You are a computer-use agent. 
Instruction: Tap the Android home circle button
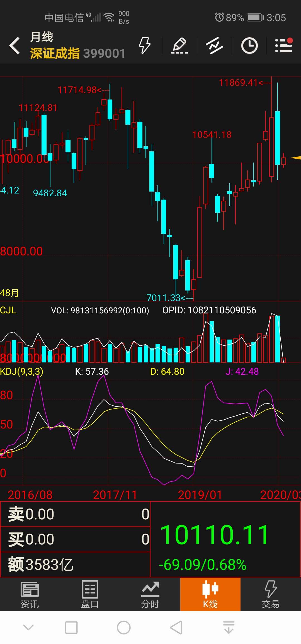point(124,628)
